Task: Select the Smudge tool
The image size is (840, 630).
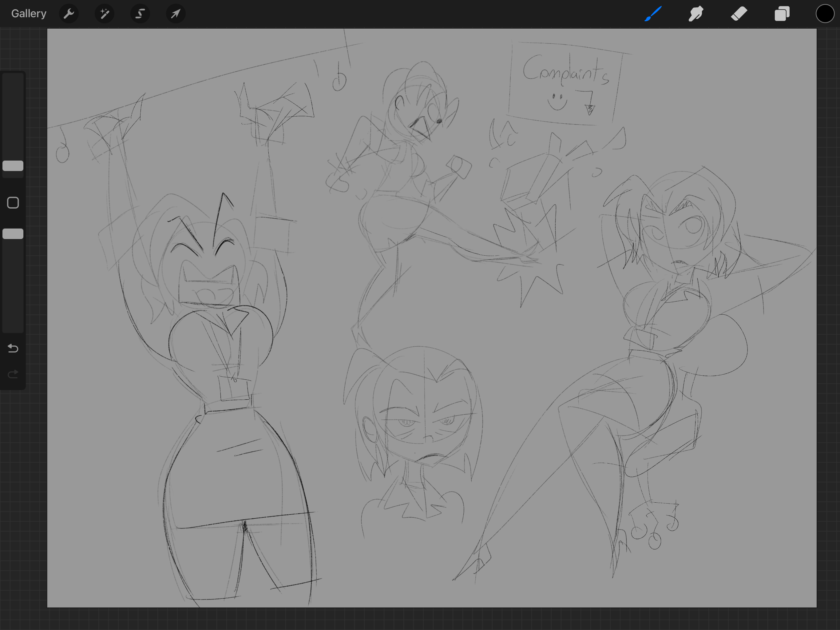Action: pyautogui.click(x=696, y=14)
